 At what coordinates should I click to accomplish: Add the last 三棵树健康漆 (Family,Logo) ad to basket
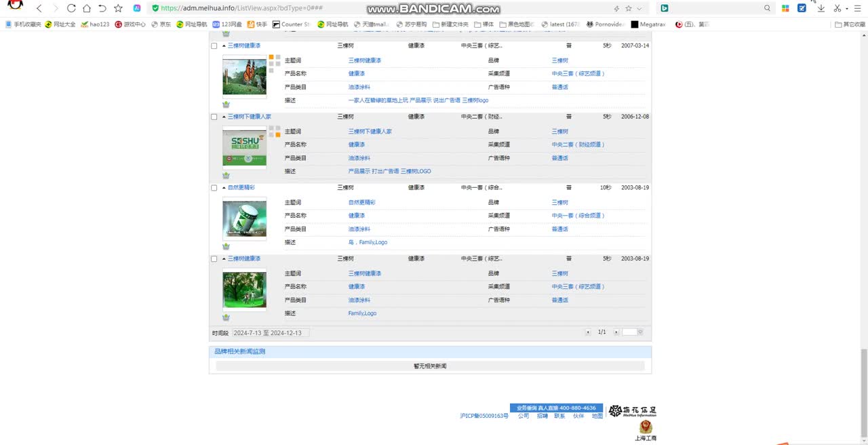226,317
